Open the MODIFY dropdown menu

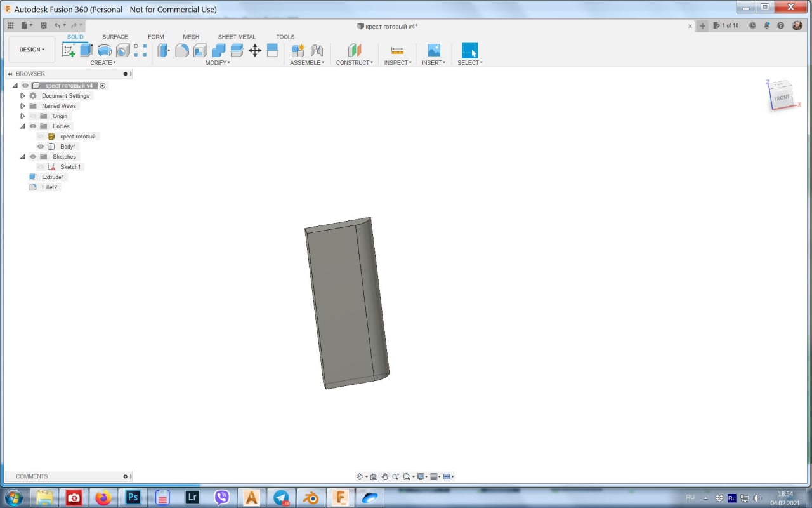(x=218, y=63)
